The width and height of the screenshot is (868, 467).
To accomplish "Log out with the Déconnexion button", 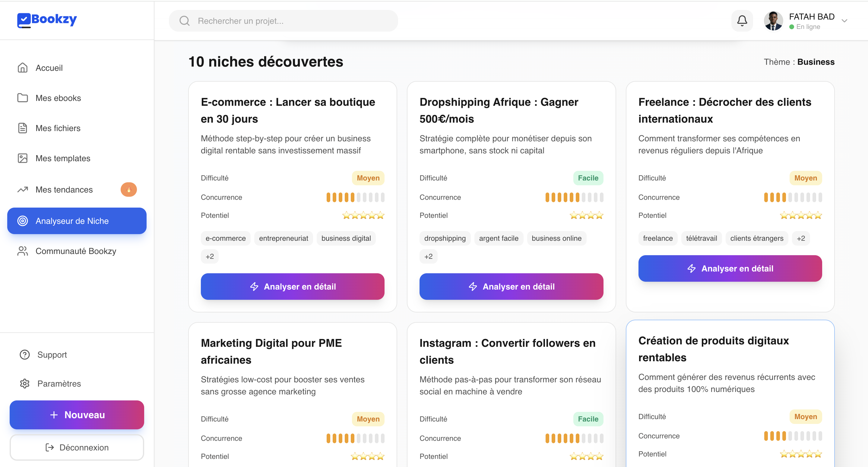I will (x=77, y=447).
